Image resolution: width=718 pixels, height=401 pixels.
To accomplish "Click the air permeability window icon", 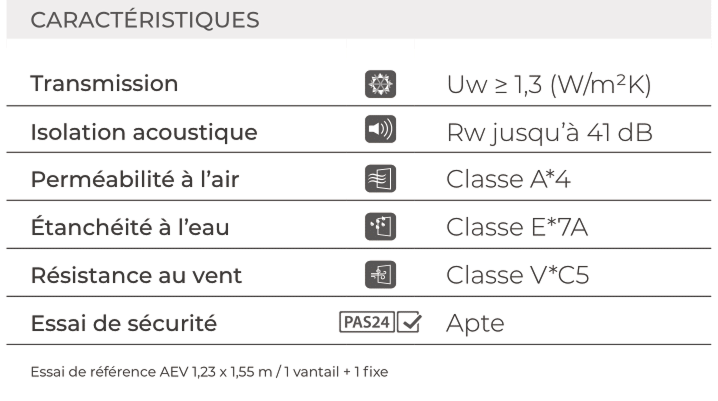I will tap(380, 179).
